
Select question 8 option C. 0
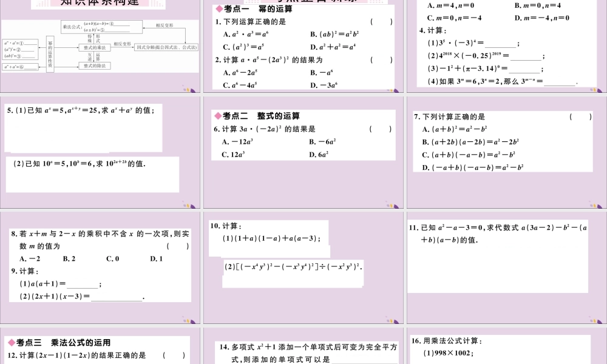tap(112, 259)
